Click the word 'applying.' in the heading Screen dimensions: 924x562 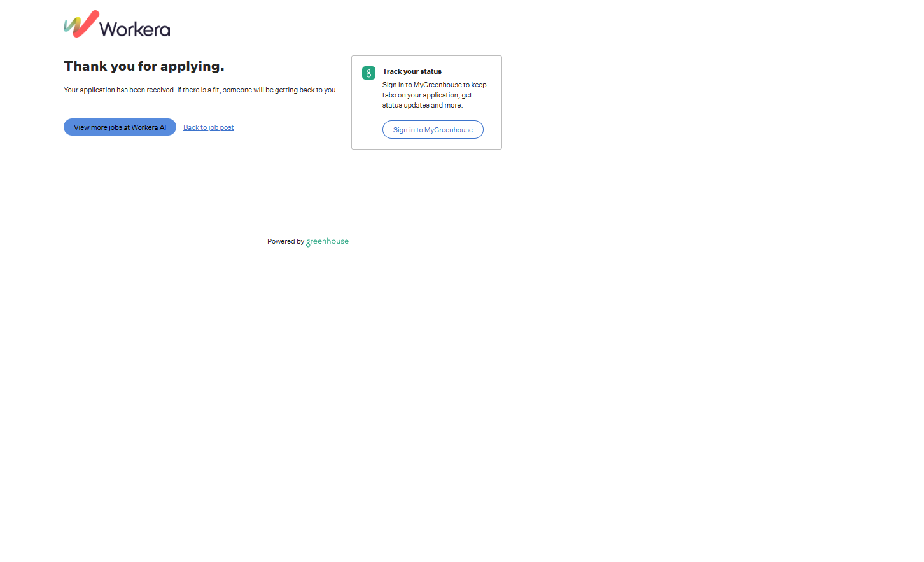[x=192, y=66]
